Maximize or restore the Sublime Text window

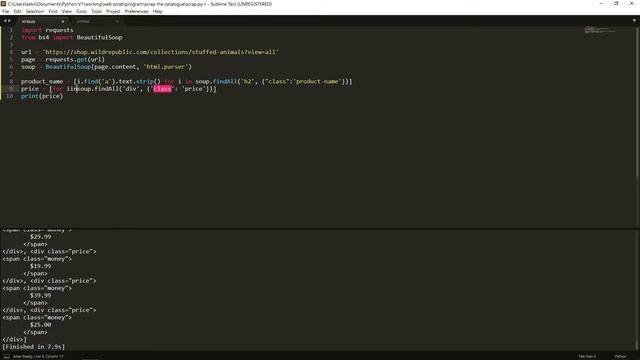(616, 4)
